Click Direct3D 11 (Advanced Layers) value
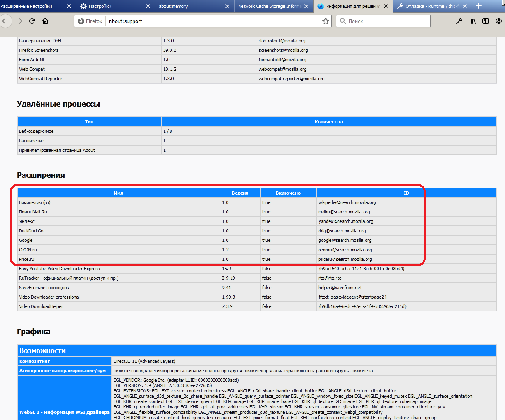The image size is (505, 420). pos(144,361)
